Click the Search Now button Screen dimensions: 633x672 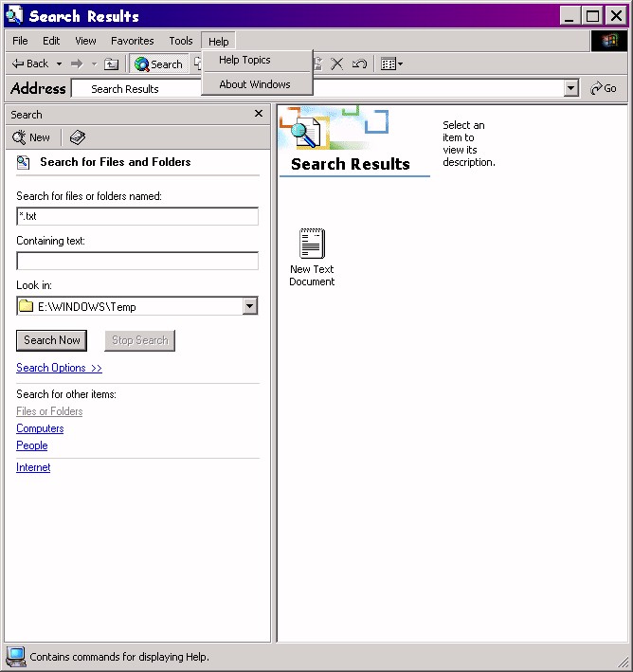[51, 340]
